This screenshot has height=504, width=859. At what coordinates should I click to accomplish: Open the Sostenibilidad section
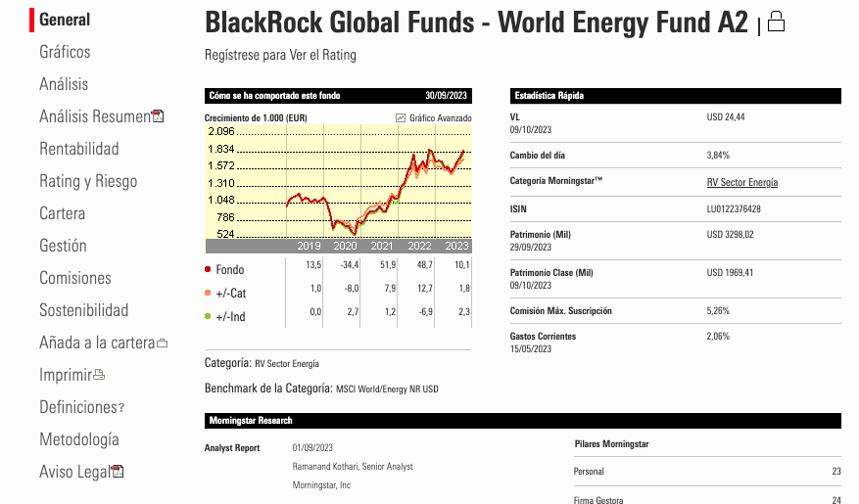(84, 310)
